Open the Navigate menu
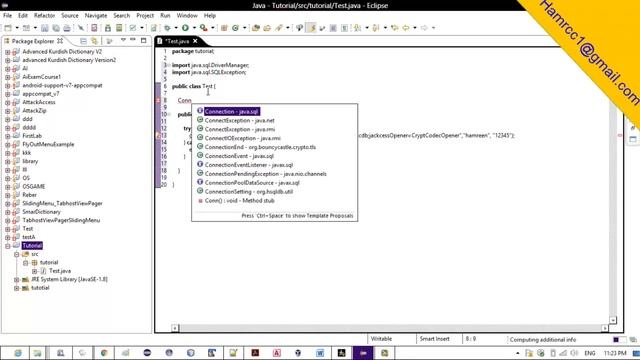The width and height of the screenshot is (640, 360). [x=96, y=16]
